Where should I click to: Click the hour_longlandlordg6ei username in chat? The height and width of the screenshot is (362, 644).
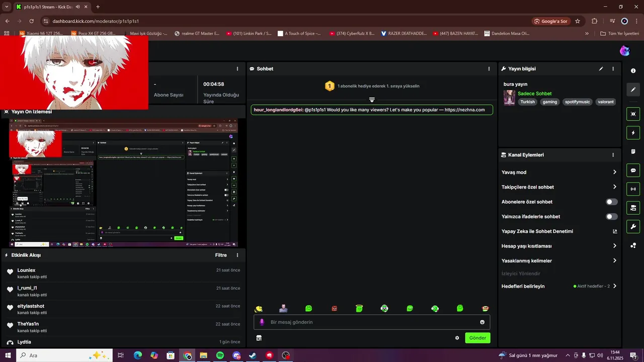[278, 110]
